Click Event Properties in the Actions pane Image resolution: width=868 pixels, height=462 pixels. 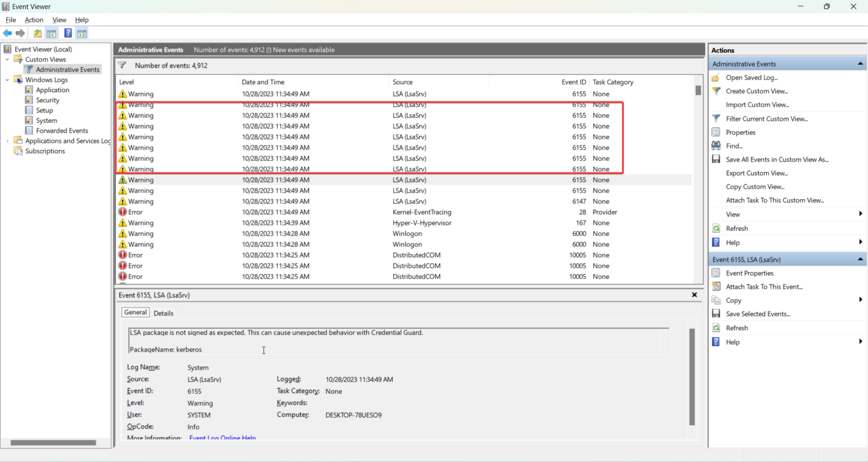(x=749, y=273)
